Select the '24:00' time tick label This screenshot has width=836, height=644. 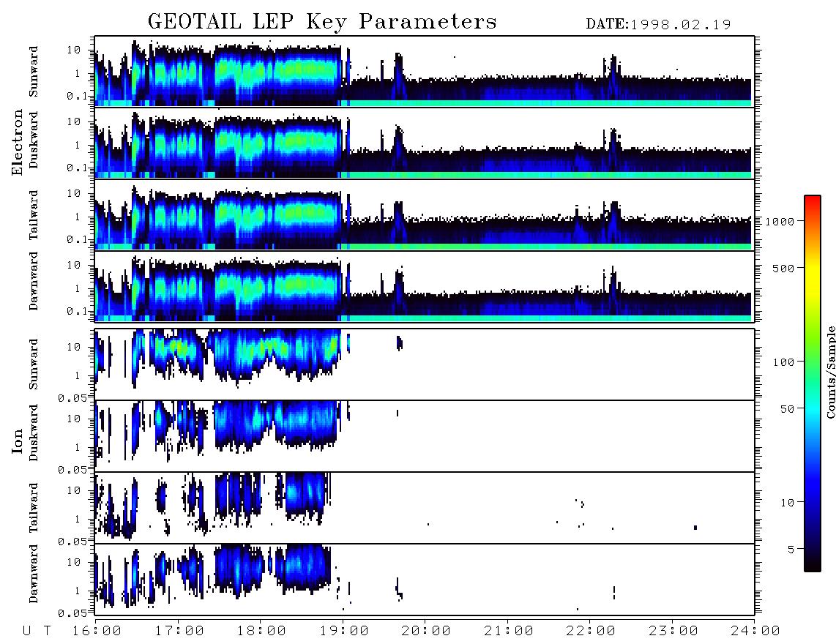coord(755,631)
